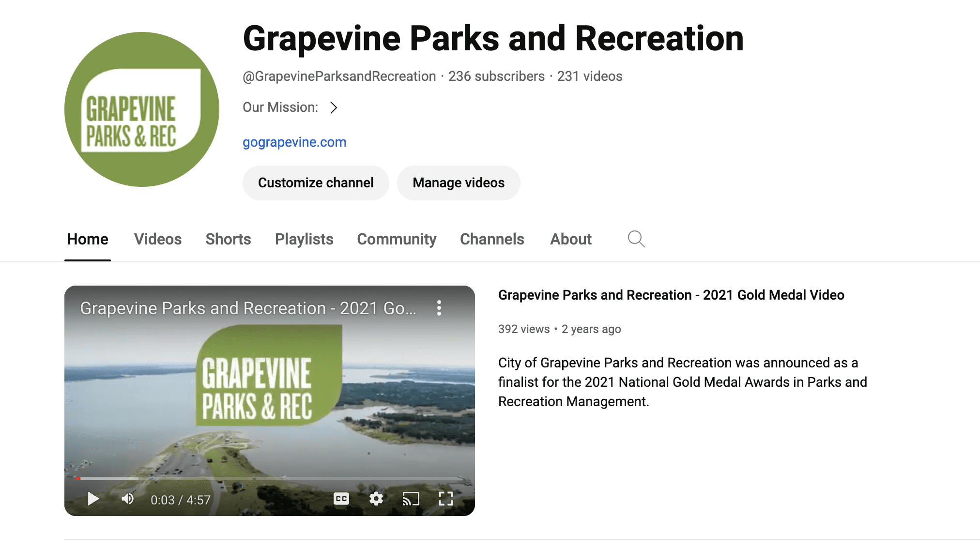
Task: Seek using the video progress bar
Action: tap(269, 479)
